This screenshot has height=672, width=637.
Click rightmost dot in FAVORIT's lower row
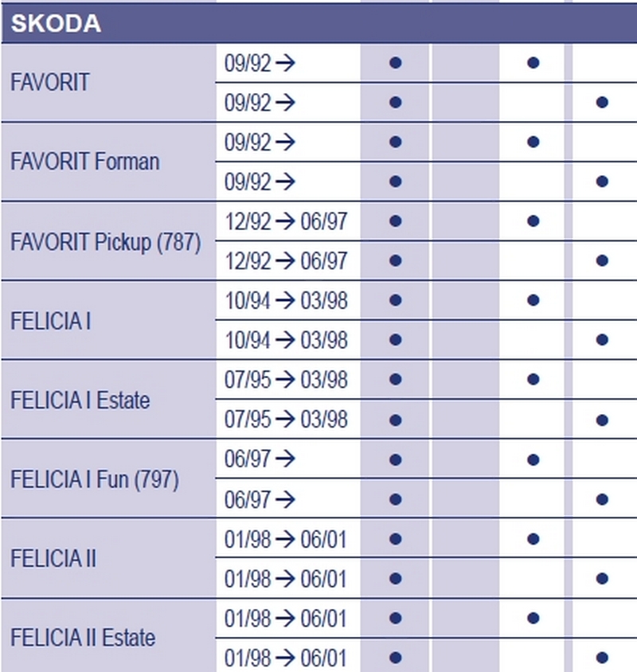(602, 103)
